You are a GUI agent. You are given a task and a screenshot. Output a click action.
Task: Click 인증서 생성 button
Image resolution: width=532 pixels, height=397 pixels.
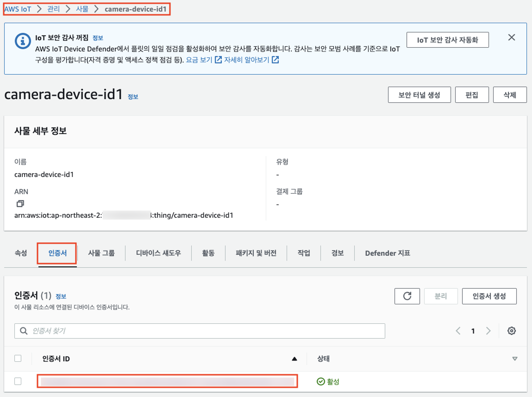pyautogui.click(x=489, y=296)
